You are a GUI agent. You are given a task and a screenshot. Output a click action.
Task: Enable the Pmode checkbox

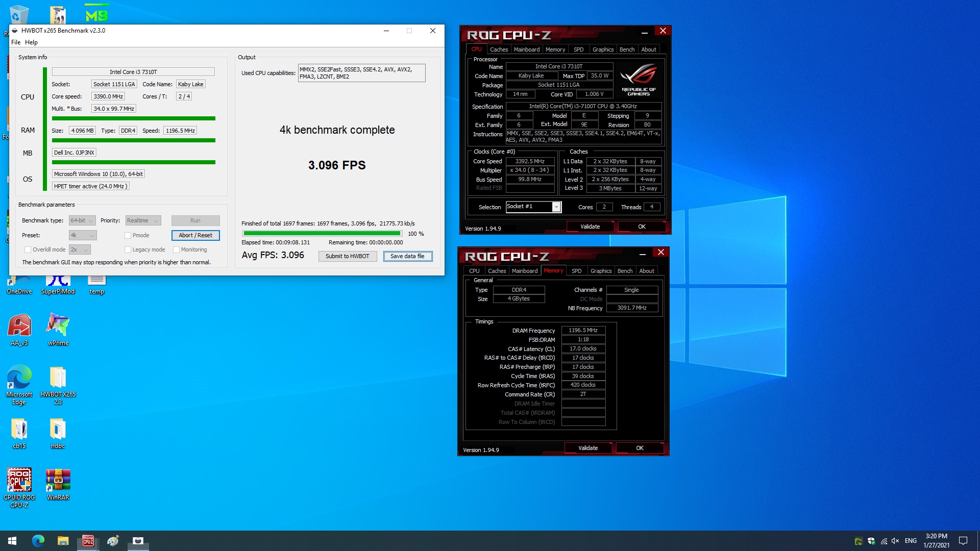(128, 236)
